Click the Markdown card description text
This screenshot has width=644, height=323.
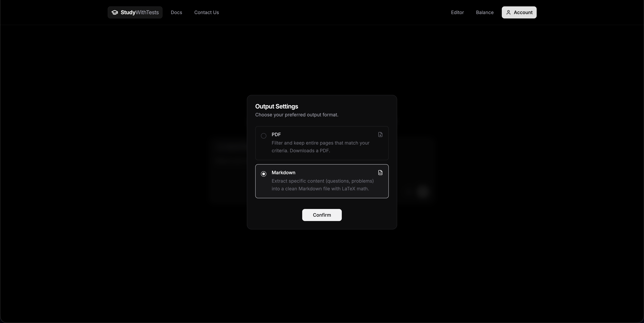point(323,185)
